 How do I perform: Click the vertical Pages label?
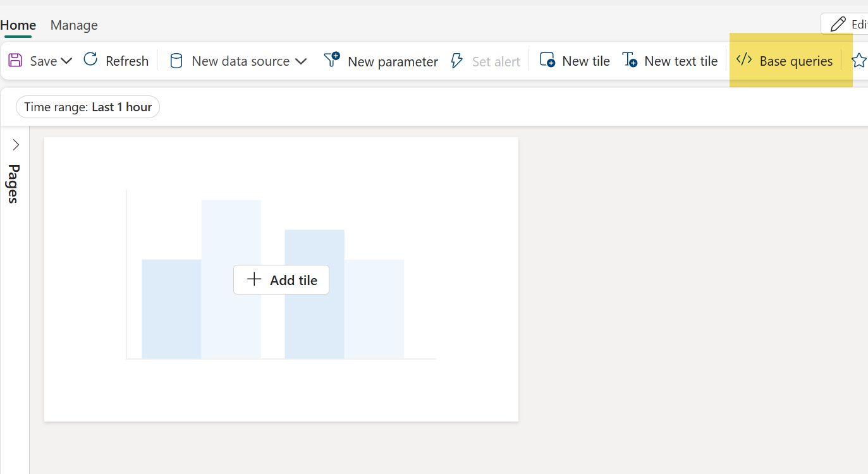point(14,183)
